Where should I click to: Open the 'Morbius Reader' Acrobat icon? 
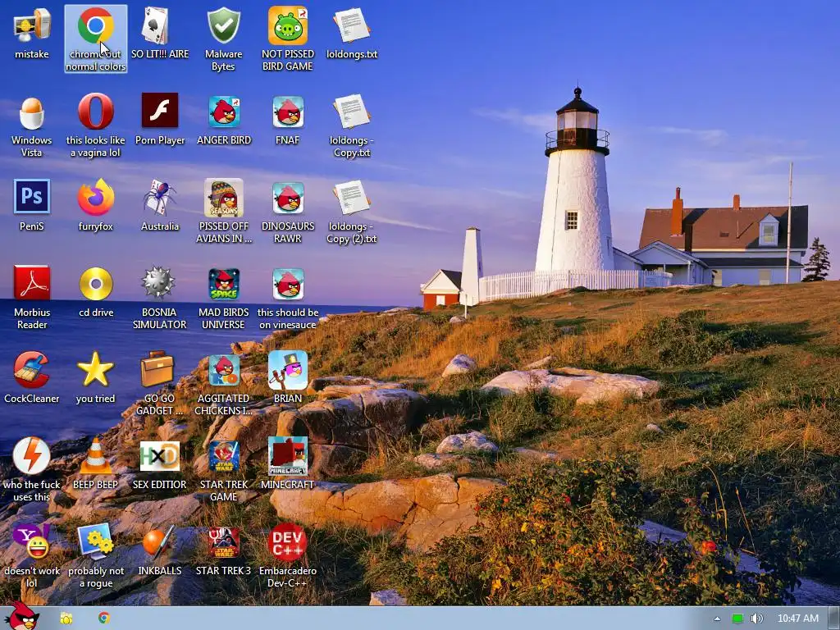(x=32, y=282)
